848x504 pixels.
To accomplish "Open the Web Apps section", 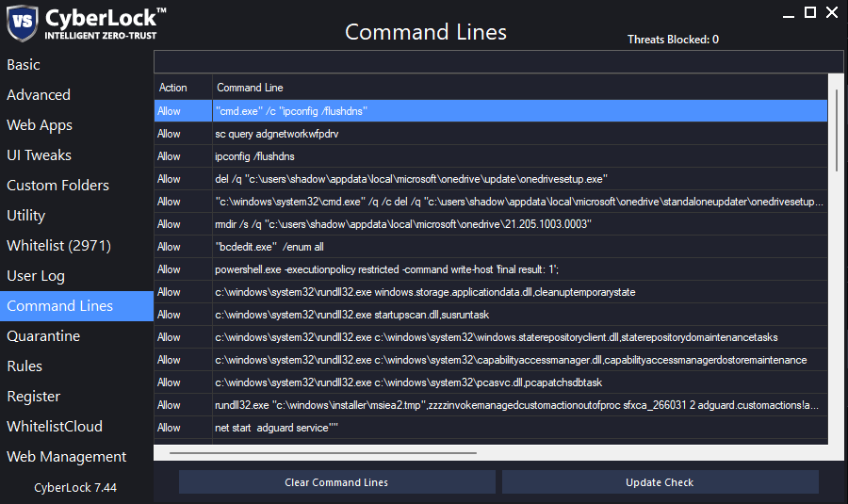I will (x=40, y=125).
